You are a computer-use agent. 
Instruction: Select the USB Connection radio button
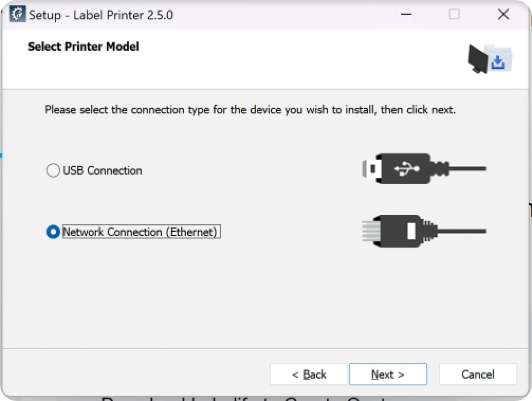53,170
